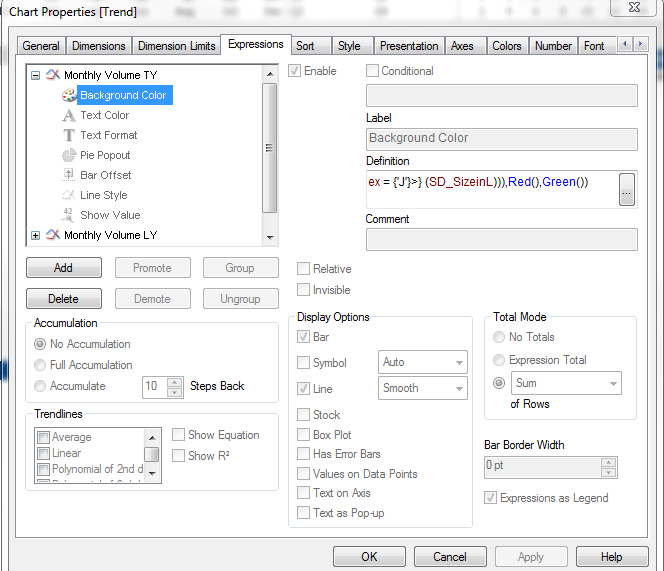The image size is (664, 571).
Task: Open the definition ellipsis editor button
Action: pyautogui.click(x=627, y=189)
